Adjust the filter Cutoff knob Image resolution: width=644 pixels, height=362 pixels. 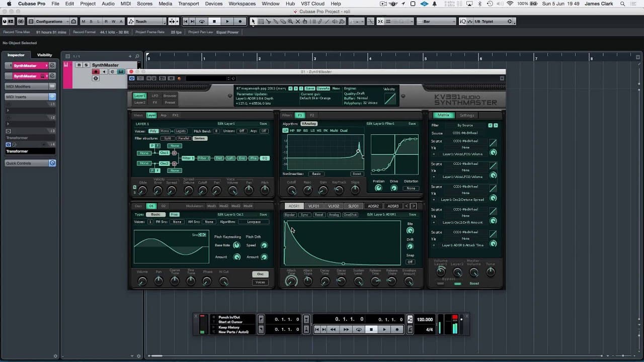point(291,190)
